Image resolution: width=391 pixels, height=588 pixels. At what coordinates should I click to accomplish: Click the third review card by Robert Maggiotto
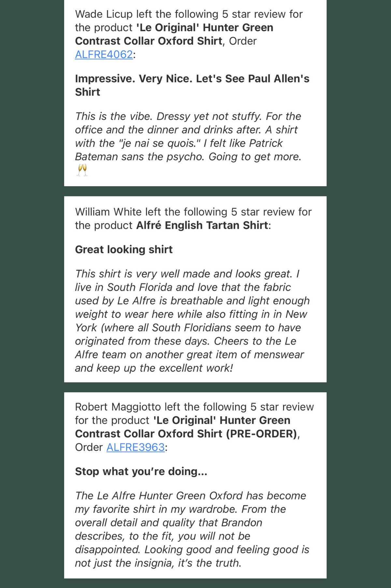click(x=195, y=485)
